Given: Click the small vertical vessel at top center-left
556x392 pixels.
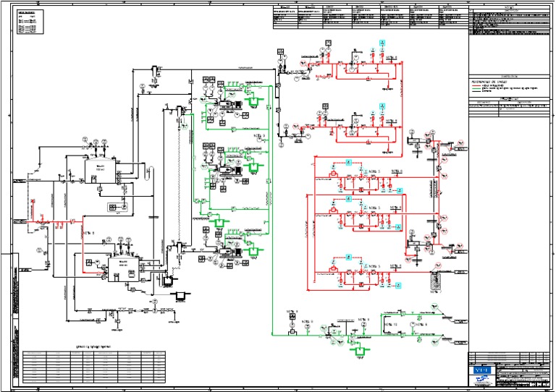Looking at the screenshot, I should click(154, 70).
